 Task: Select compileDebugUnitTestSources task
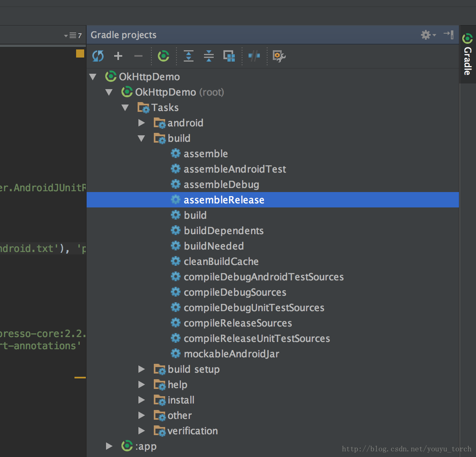254,308
